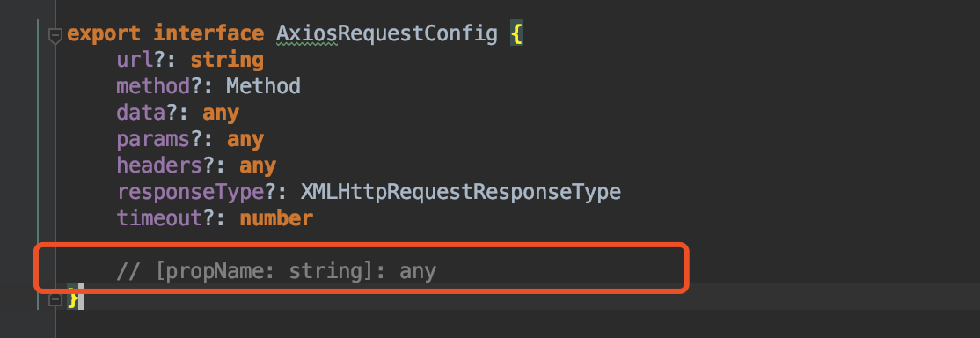Click the closing fold marker near brace

coord(55,300)
